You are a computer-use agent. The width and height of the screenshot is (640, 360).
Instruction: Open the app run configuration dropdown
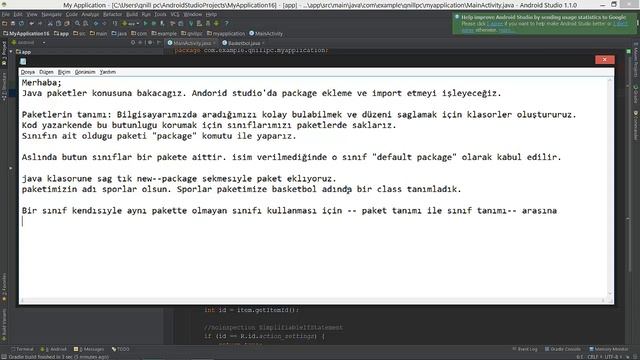click(131, 23)
